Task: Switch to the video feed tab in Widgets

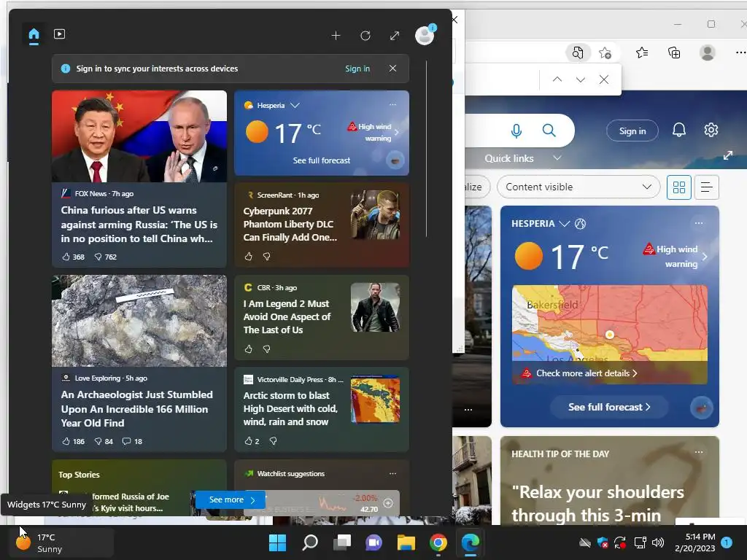Action: point(60,34)
